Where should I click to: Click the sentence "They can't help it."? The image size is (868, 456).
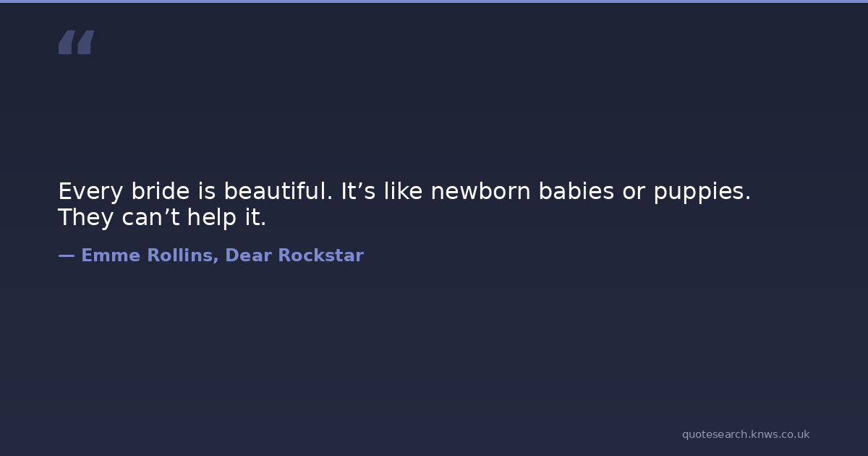coord(162,217)
